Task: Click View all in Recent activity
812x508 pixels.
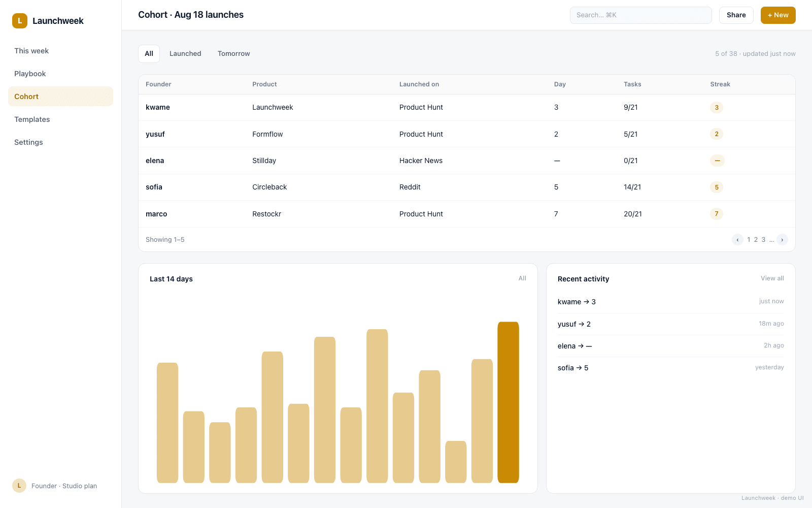Action: click(x=772, y=278)
